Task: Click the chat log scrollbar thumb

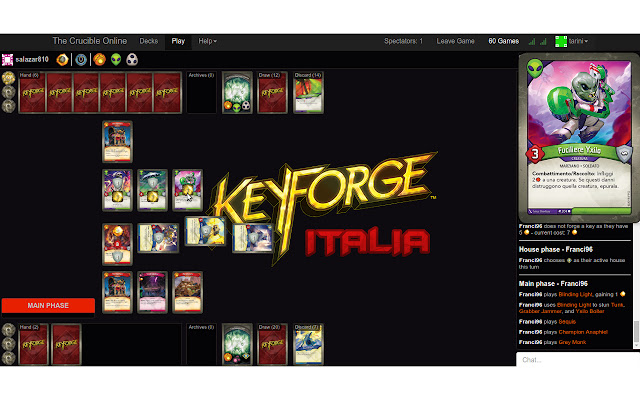Action: pos(636,332)
